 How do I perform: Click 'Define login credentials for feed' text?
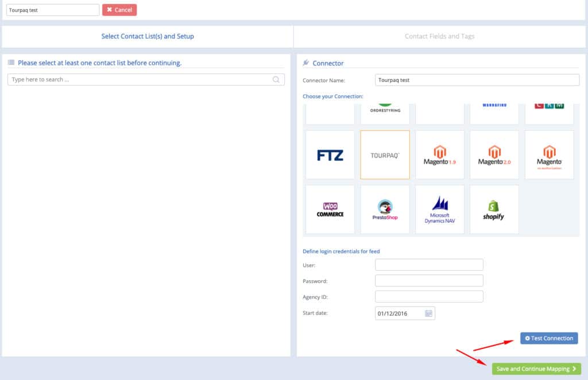pos(341,251)
